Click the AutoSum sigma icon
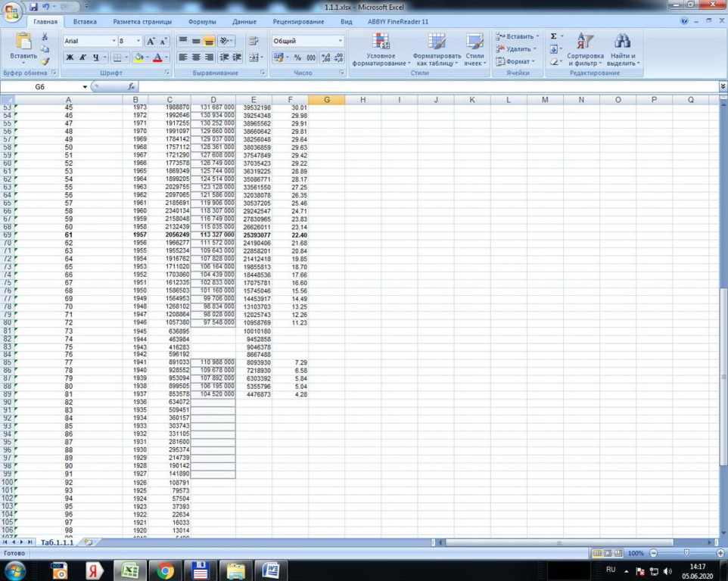This screenshot has width=728, height=581. [554, 36]
